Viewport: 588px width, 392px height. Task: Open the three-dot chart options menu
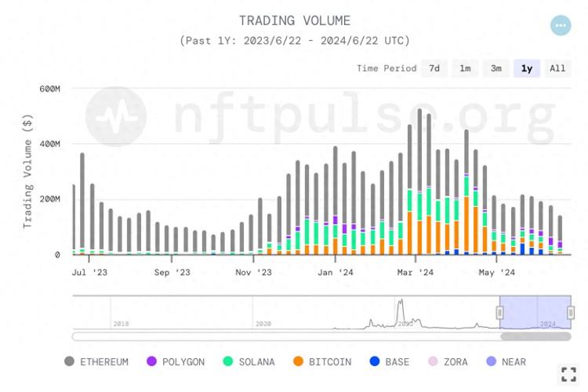coord(561,26)
